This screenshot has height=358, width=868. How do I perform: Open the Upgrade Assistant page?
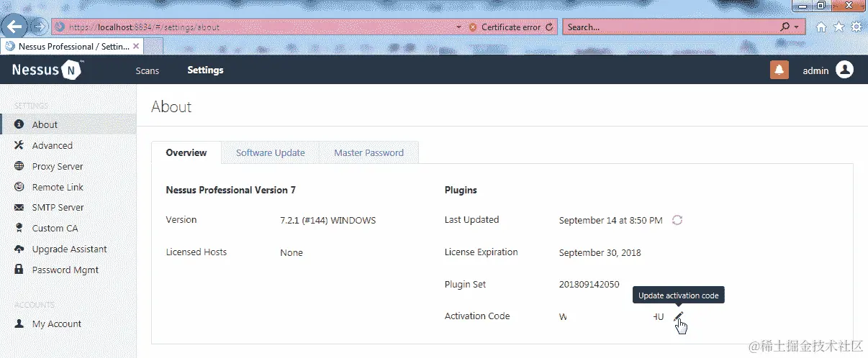tap(68, 249)
